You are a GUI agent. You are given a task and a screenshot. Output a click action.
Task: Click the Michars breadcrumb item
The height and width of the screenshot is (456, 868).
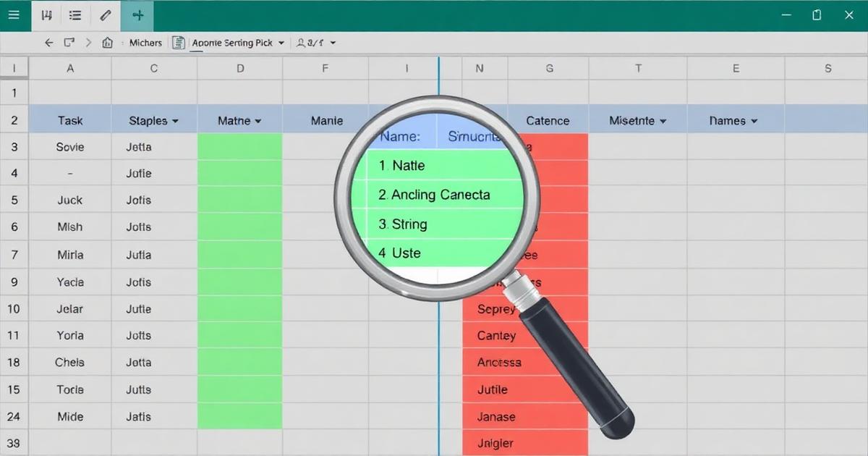pyautogui.click(x=145, y=43)
